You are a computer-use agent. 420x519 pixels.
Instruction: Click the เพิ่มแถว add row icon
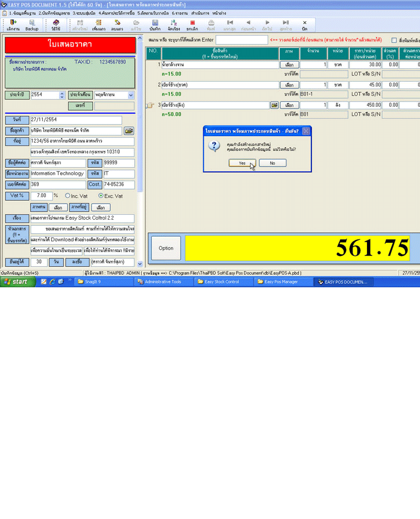98,25
